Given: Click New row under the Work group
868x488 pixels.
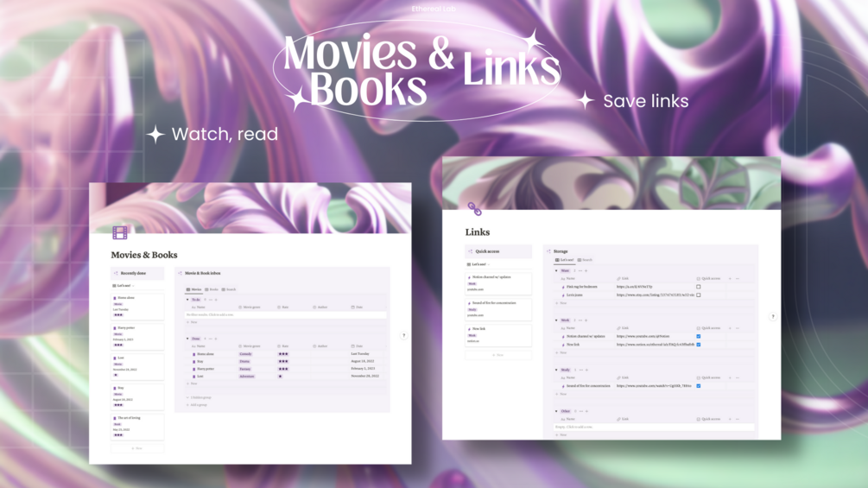Looking at the screenshot, I should click(561, 352).
